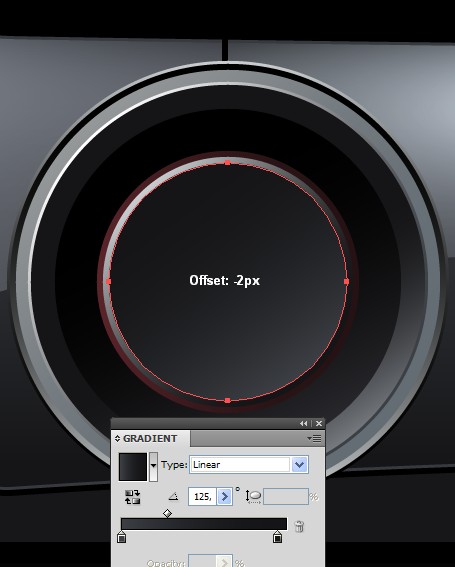Close the Gradient panel
The image size is (455, 567).
[x=319, y=423]
